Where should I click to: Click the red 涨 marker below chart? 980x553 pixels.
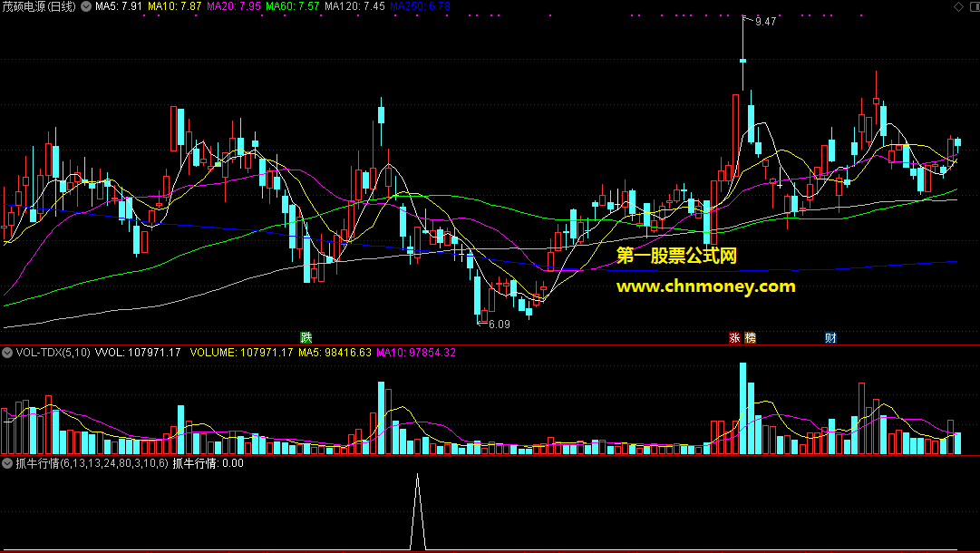734,337
